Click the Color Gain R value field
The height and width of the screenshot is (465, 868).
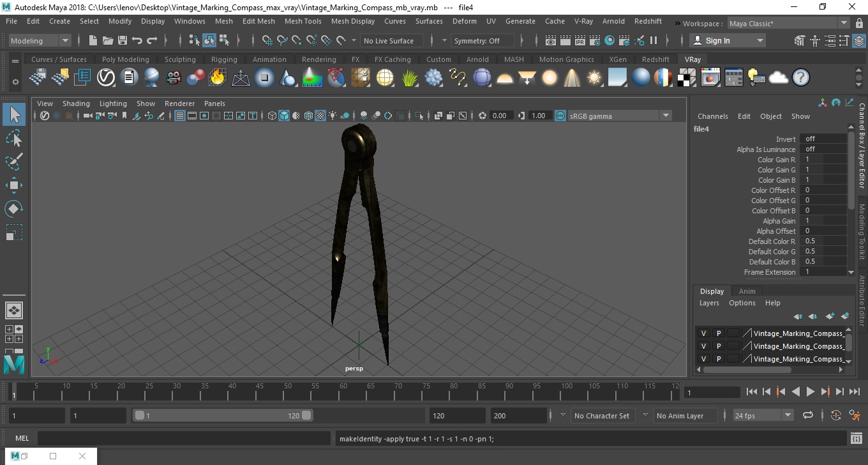(823, 160)
